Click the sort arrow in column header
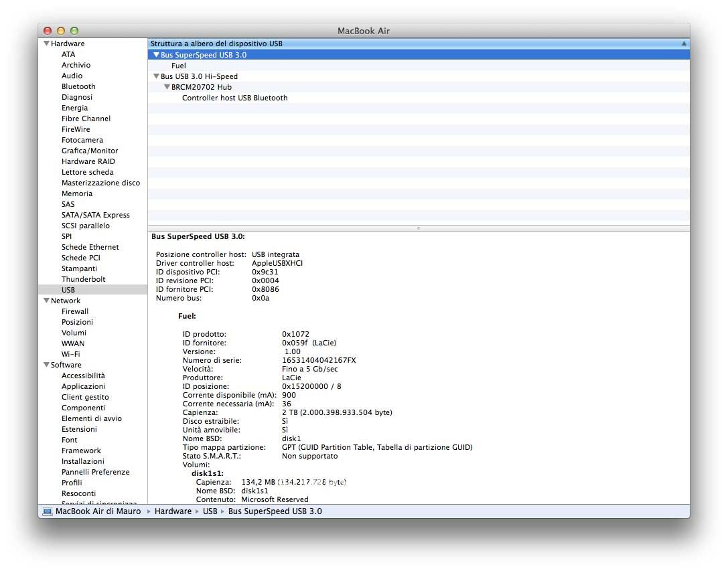The image size is (728, 571). 684,44
